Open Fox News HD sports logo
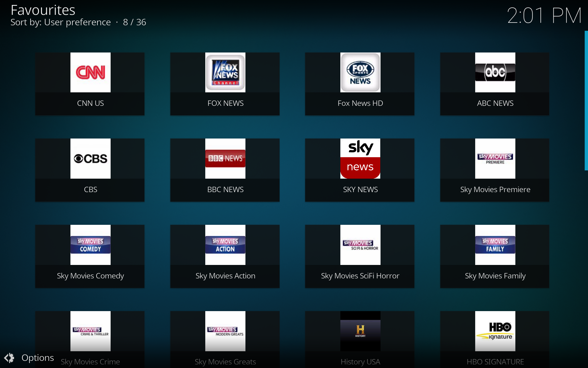 point(360,73)
